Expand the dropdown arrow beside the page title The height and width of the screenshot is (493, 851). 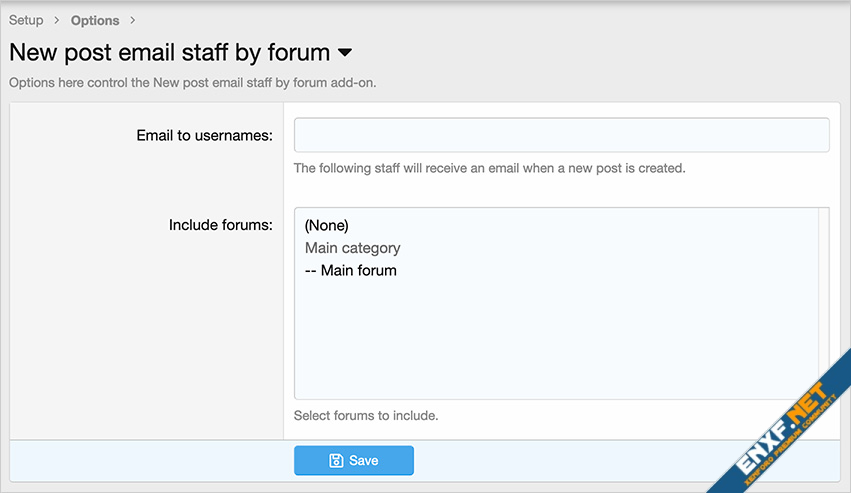(x=345, y=52)
